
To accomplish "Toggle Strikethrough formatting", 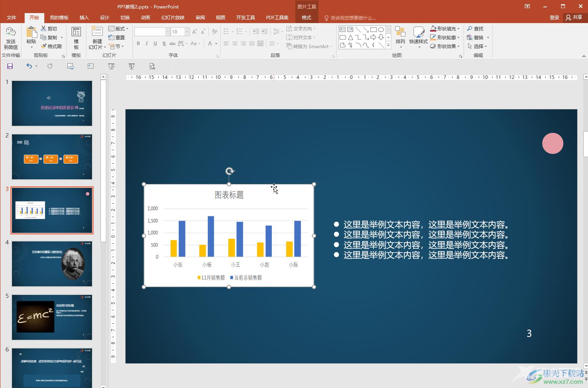I will click(x=173, y=43).
